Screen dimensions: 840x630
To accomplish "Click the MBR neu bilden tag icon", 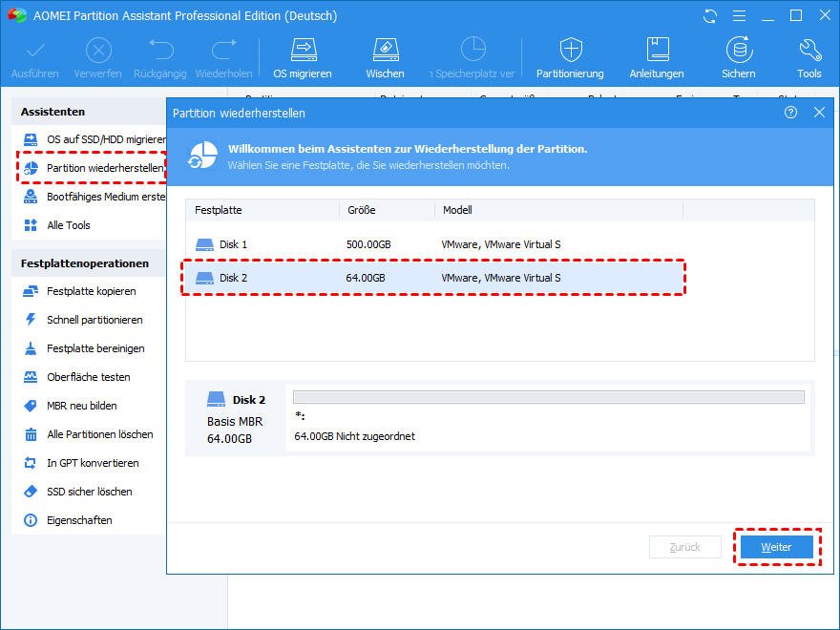I will point(31,406).
